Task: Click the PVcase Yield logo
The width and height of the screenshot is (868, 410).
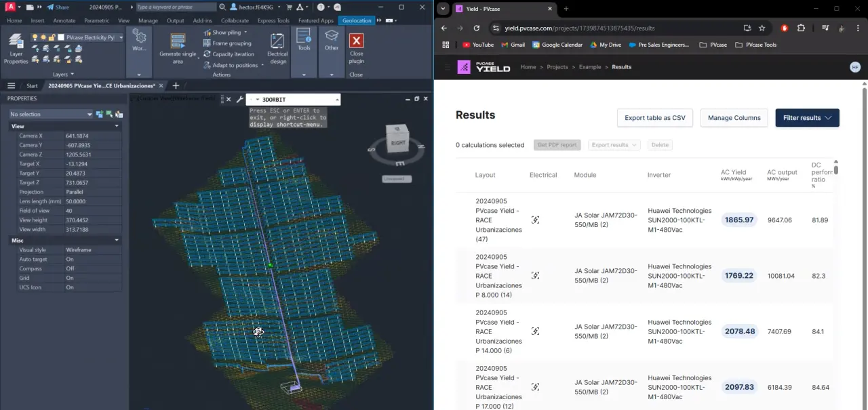Action: tap(484, 67)
